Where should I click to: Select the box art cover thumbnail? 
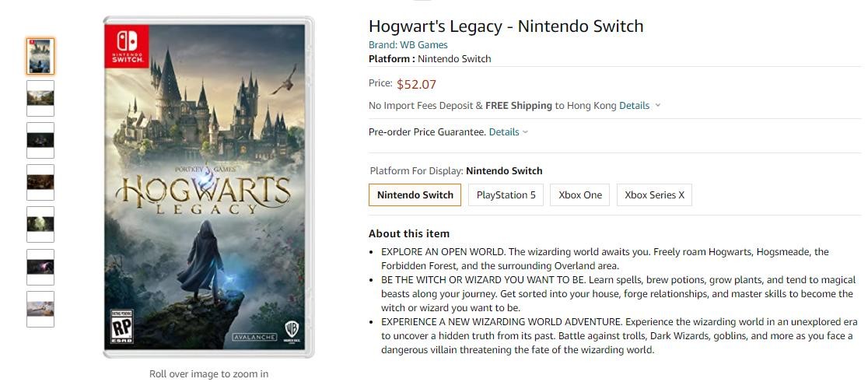click(40, 56)
